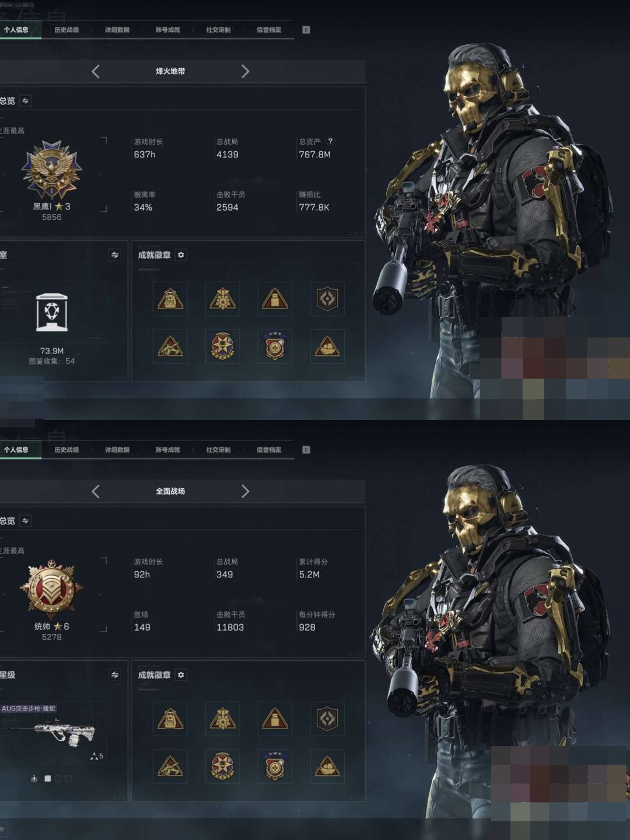The height and width of the screenshot is (840, 630).
Task: Select the 统帅 commander rank emblem
Action: pos(51,589)
